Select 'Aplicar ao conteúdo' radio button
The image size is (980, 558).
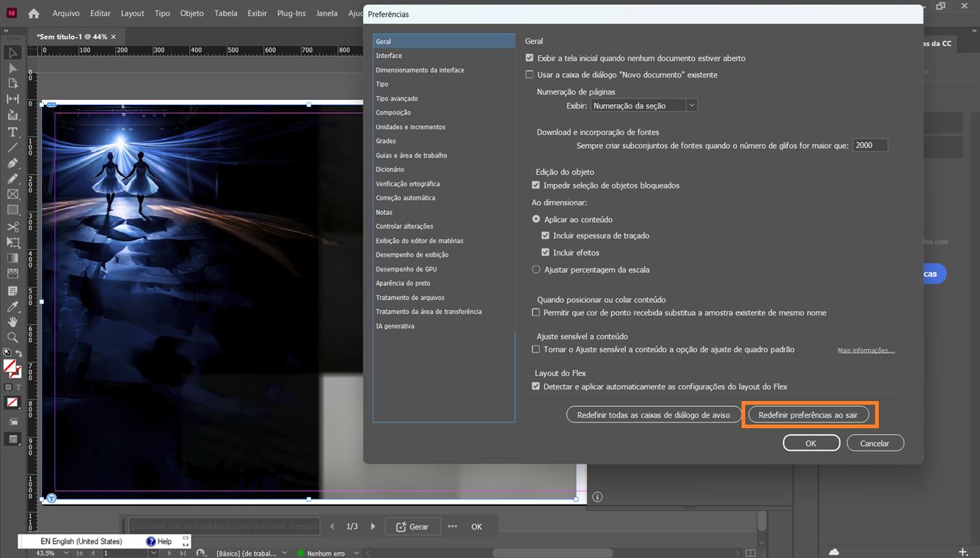[536, 219]
